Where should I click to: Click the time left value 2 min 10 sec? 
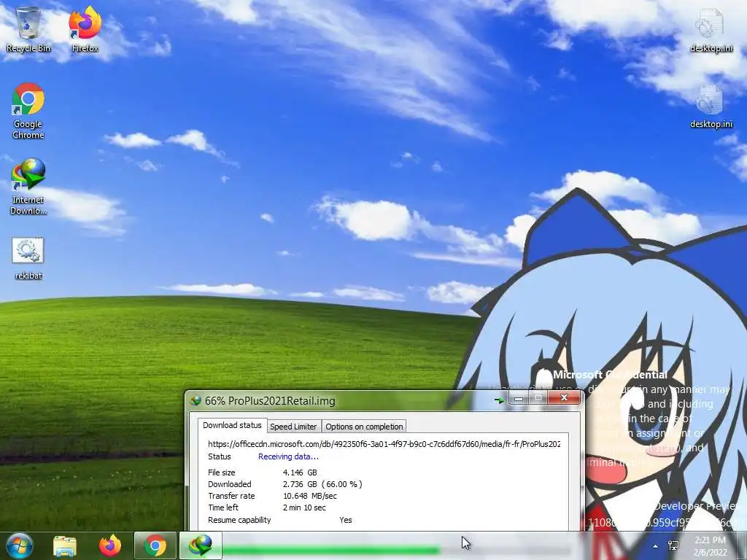(304, 507)
